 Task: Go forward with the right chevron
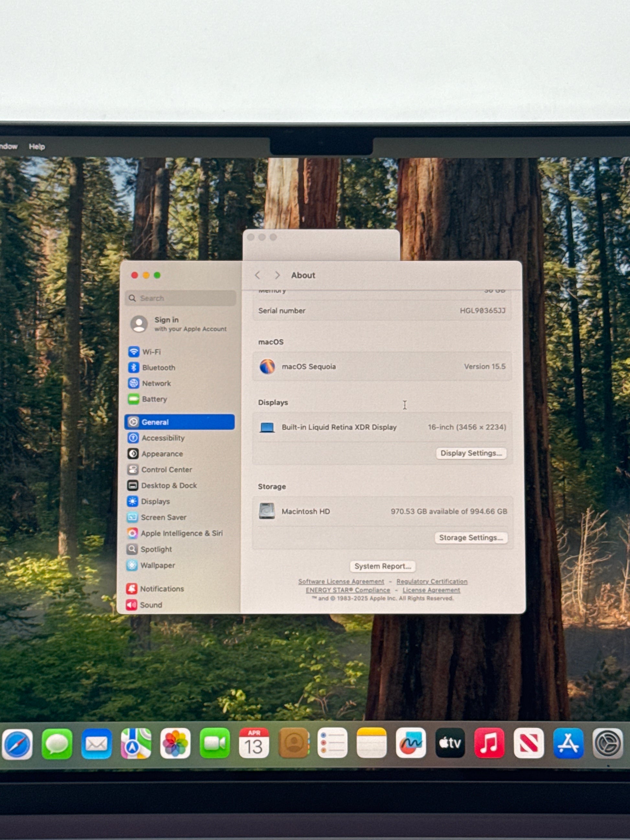277,275
